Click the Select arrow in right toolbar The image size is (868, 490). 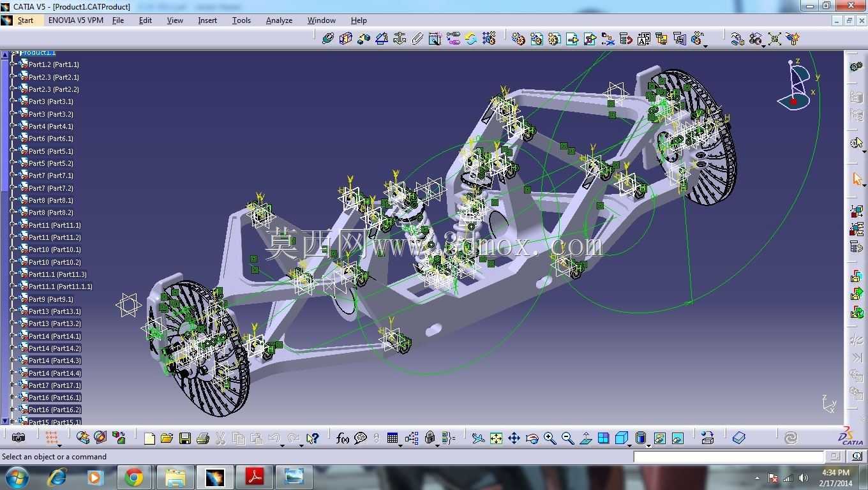pos(857,179)
